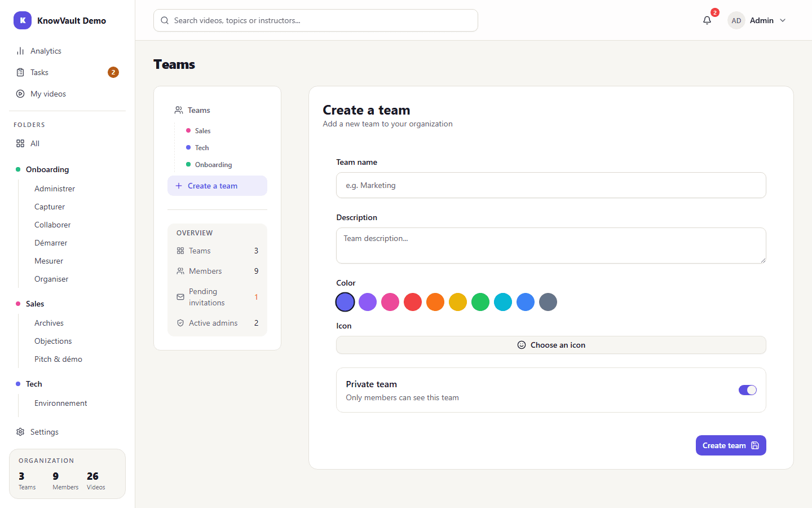Image resolution: width=812 pixels, height=508 pixels.
Task: Click the Tasks badge showing 2
Action: point(113,72)
